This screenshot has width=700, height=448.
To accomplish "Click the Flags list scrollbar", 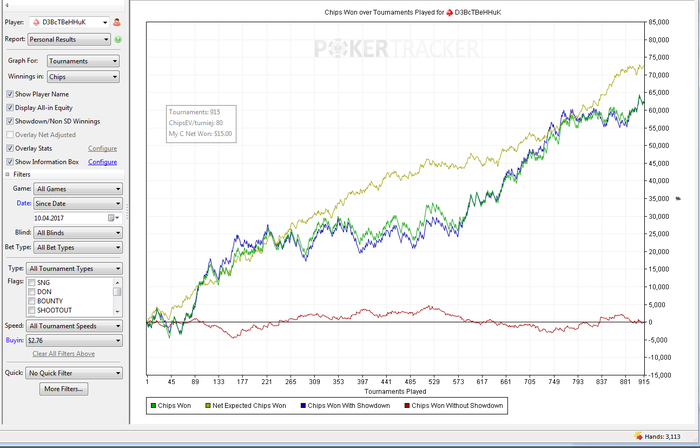I will click(x=117, y=296).
